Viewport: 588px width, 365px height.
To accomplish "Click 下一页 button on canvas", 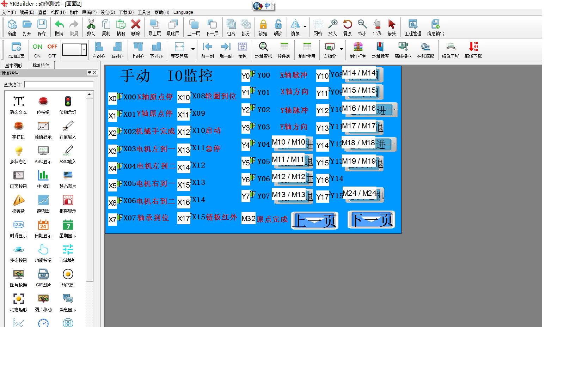I will point(372,220).
